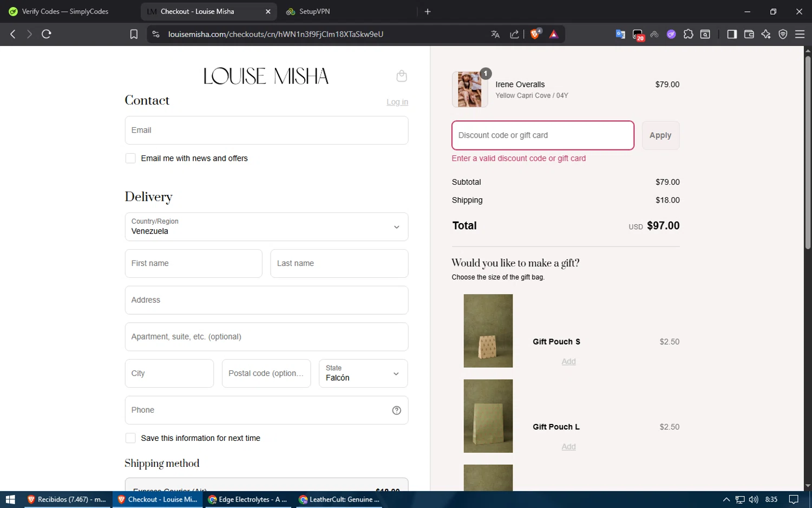The width and height of the screenshot is (812, 508).
Task: Open LeatherCult taskbar item
Action: click(x=339, y=499)
